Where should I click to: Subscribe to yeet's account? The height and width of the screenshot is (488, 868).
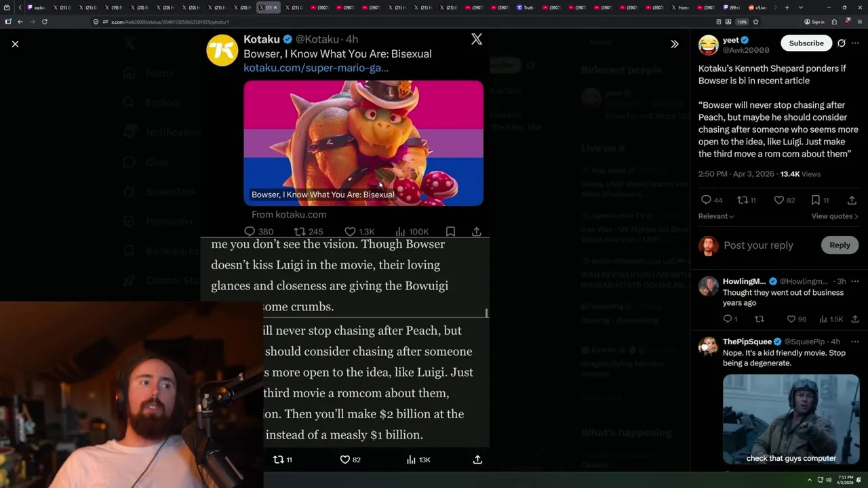806,43
